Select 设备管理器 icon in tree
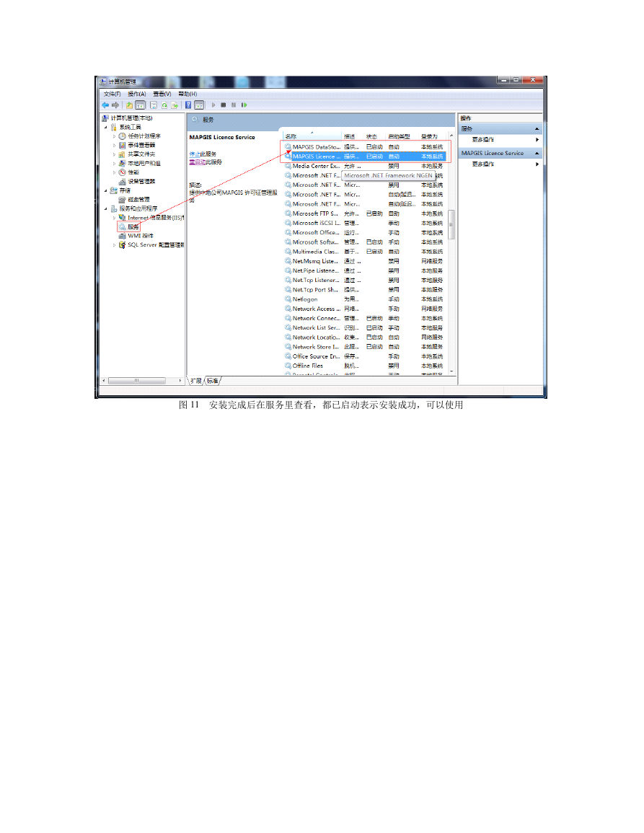 pos(122,181)
